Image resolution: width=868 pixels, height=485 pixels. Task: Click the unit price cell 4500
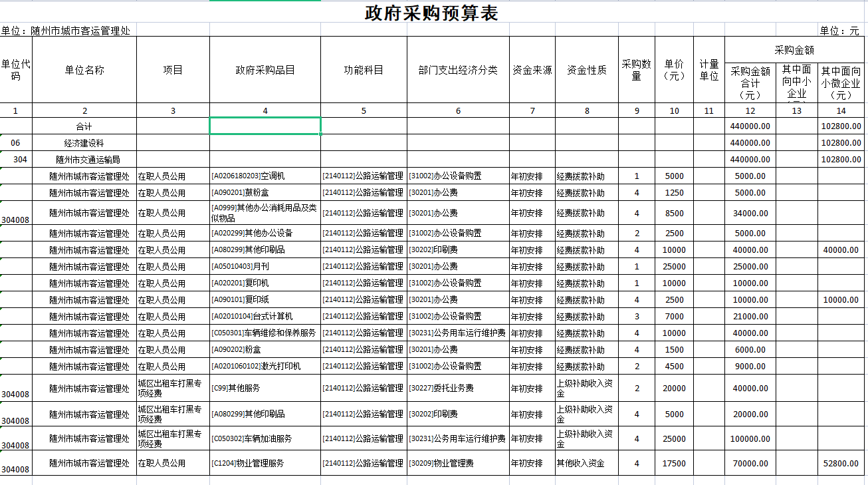point(674,366)
